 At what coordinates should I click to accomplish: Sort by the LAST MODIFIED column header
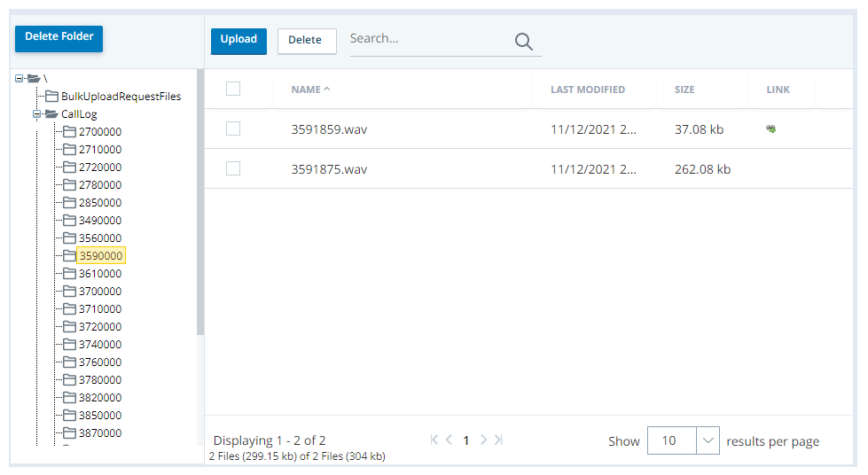(587, 90)
